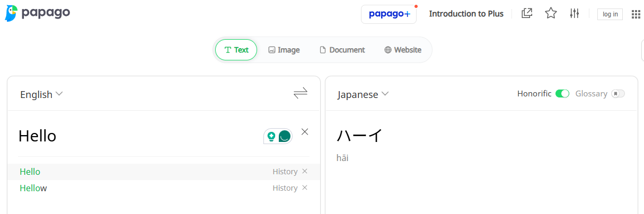Open the translation settings sliders icon
Viewport: 644px width, 214px height.
[x=575, y=13]
